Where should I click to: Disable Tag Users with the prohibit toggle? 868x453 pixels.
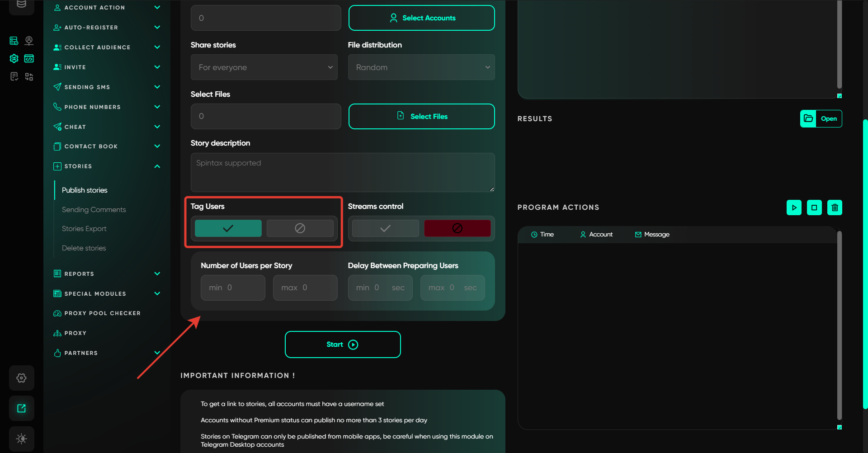[300, 228]
